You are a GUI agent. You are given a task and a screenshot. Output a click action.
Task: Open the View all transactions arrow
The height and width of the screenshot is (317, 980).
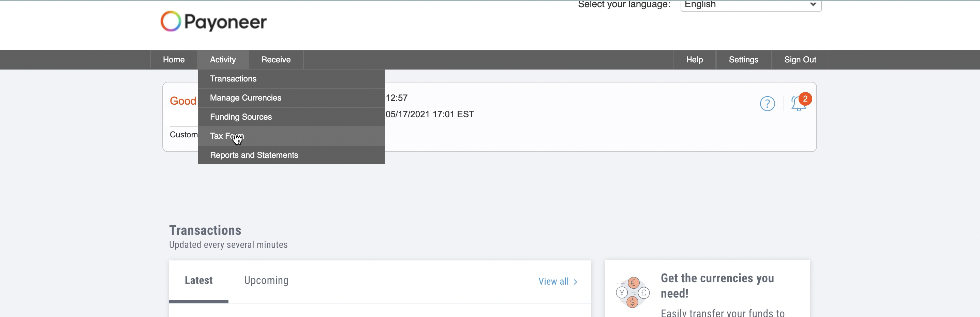pos(575,282)
